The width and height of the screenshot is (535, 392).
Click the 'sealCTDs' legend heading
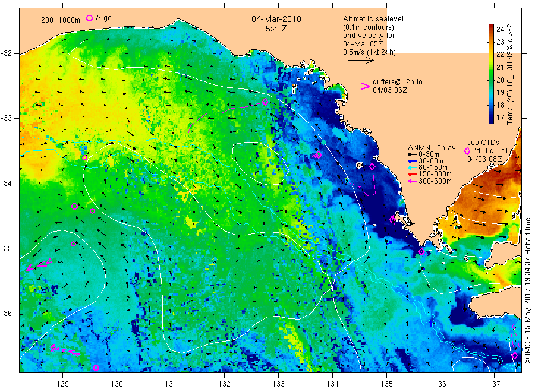pos(483,143)
